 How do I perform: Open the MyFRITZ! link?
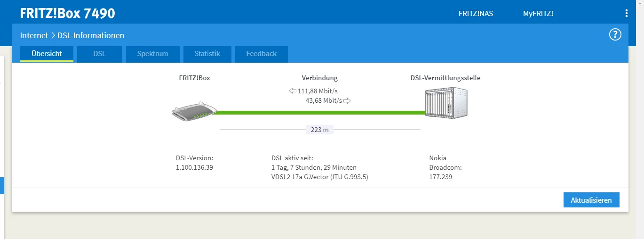(538, 14)
